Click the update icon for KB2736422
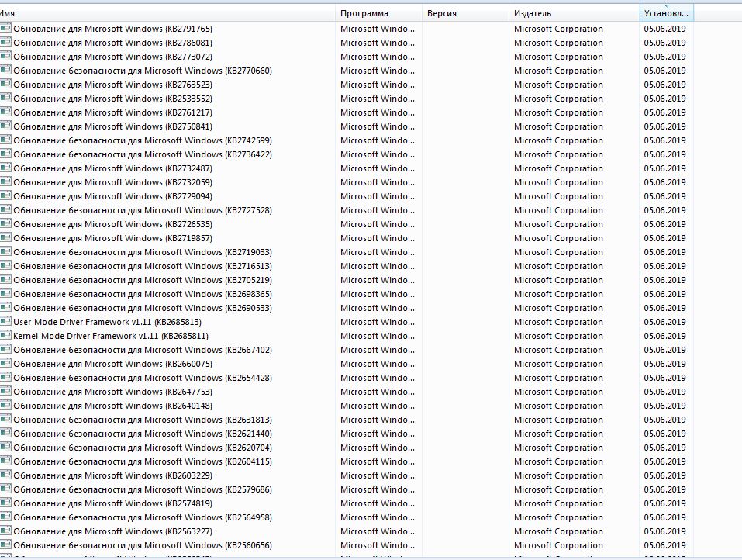 click(5, 154)
